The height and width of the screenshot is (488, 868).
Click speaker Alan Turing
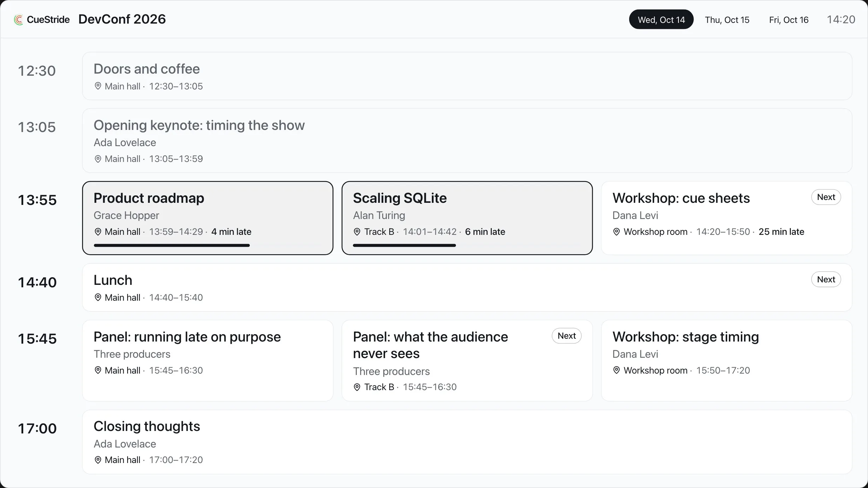point(379,215)
